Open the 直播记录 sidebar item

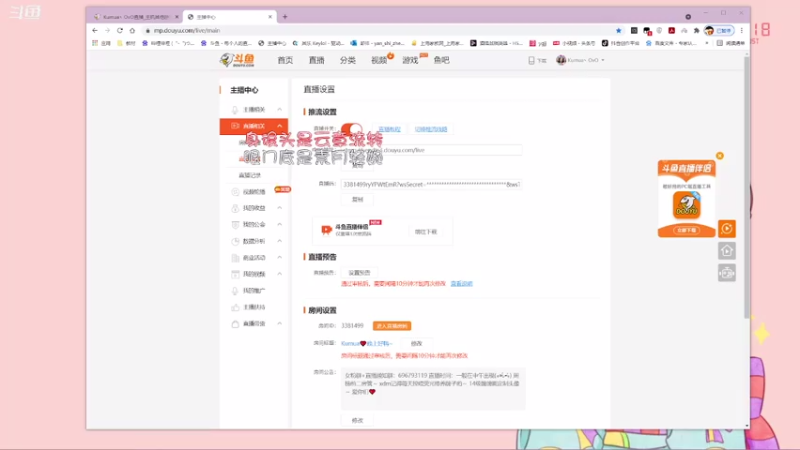click(249, 175)
